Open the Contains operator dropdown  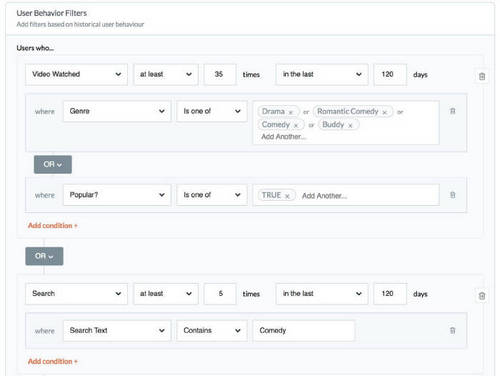coord(212,330)
